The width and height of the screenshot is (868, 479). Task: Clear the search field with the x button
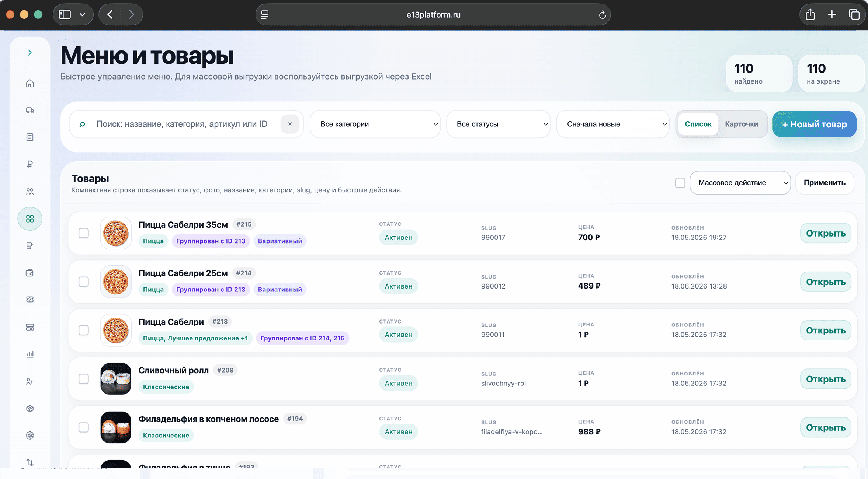[290, 124]
